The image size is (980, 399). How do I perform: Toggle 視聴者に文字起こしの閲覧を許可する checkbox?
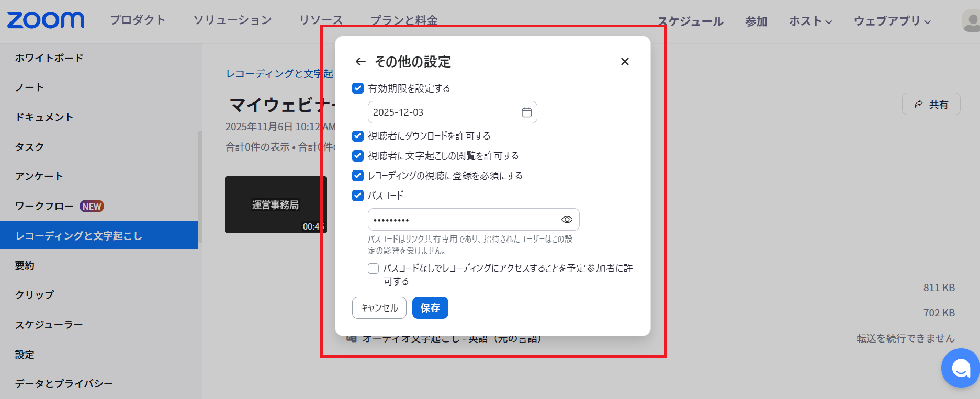358,156
